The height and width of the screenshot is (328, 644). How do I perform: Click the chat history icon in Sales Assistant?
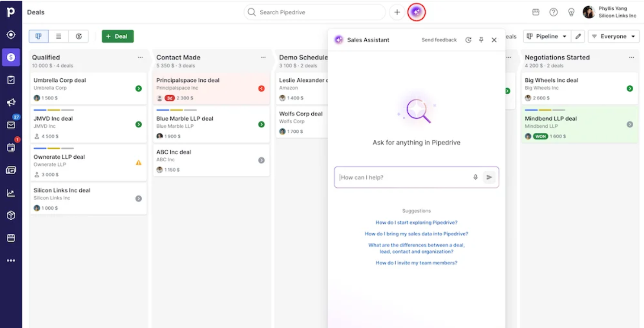click(x=468, y=40)
